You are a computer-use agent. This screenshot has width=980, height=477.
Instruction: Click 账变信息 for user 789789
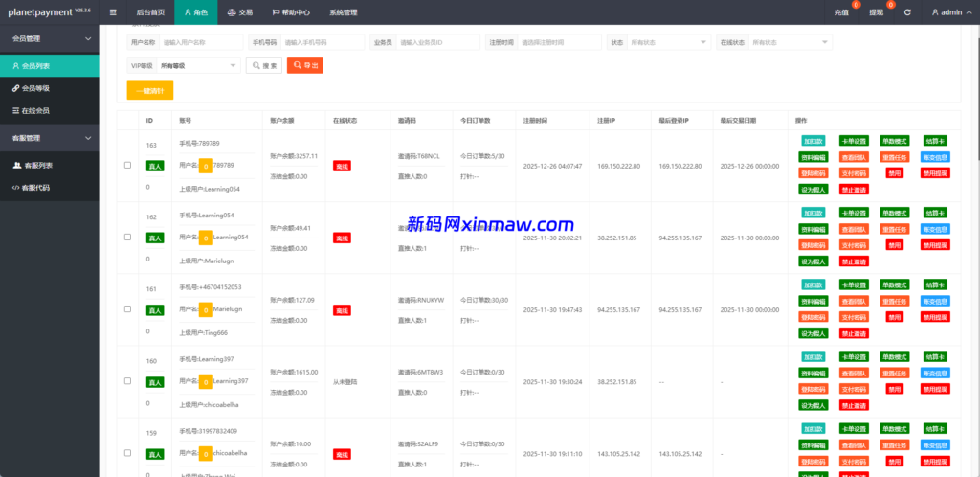tap(935, 157)
